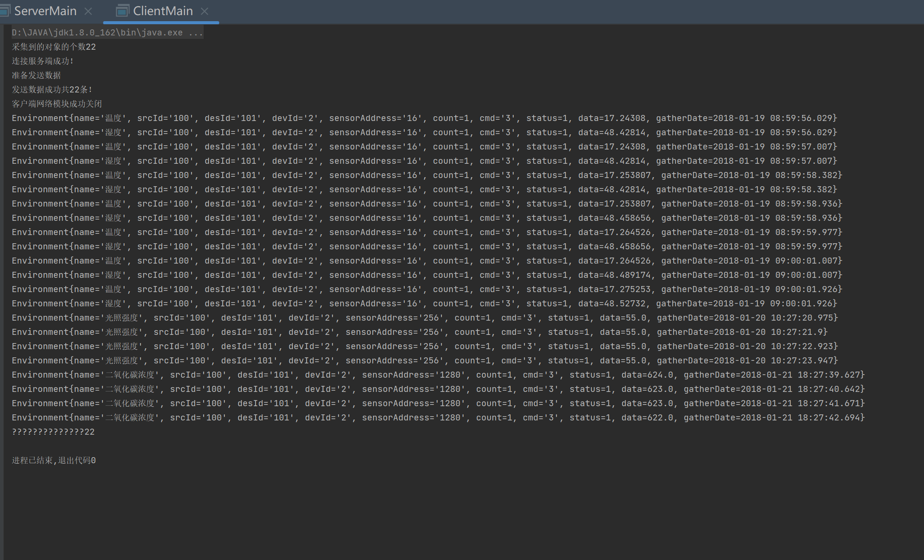
Task: Switch to the ServerMain run tab
Action: pyautogui.click(x=45, y=11)
